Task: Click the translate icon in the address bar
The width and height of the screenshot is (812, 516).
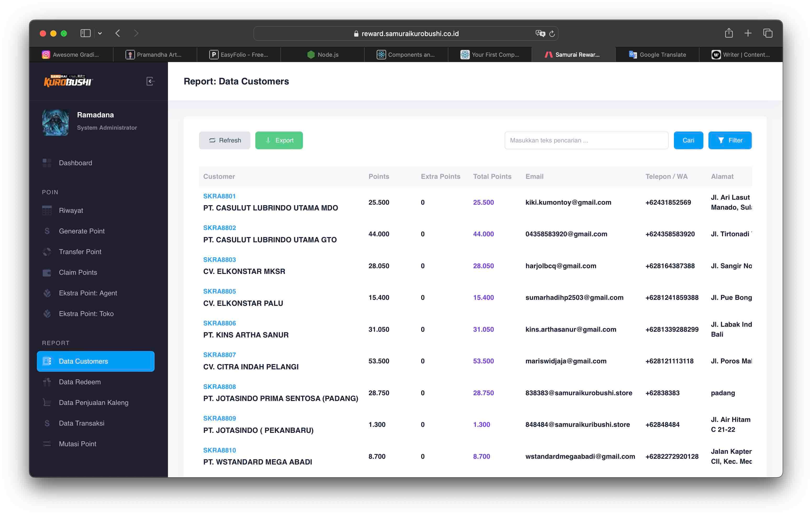Action: click(x=540, y=33)
